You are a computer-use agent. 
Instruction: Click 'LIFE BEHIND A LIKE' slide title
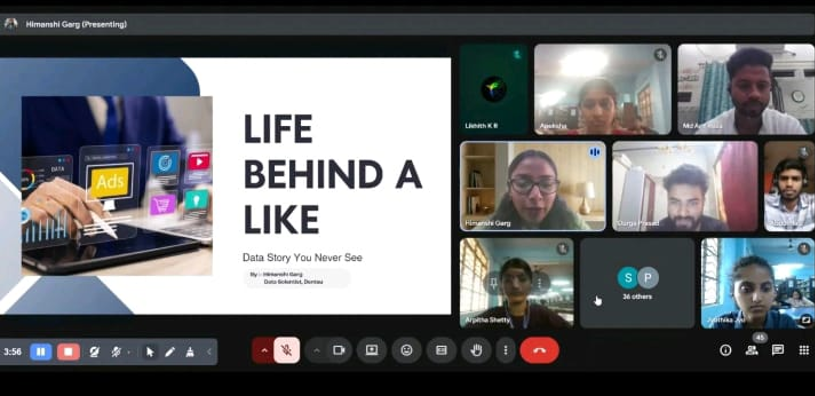(x=333, y=174)
